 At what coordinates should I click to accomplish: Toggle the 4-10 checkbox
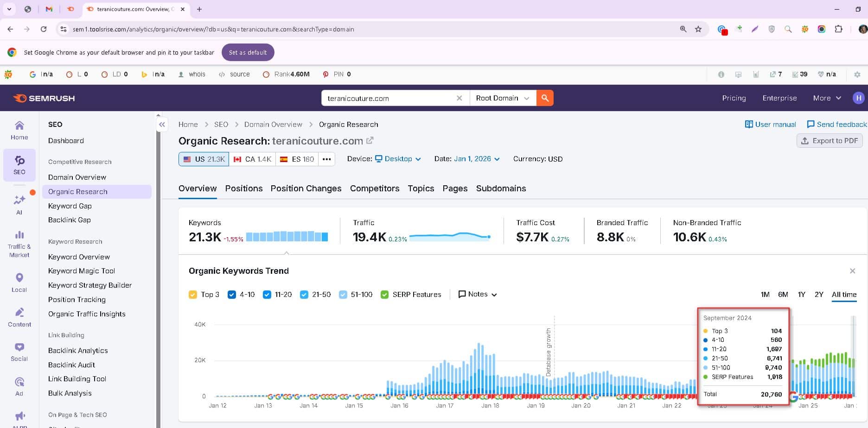(232, 295)
